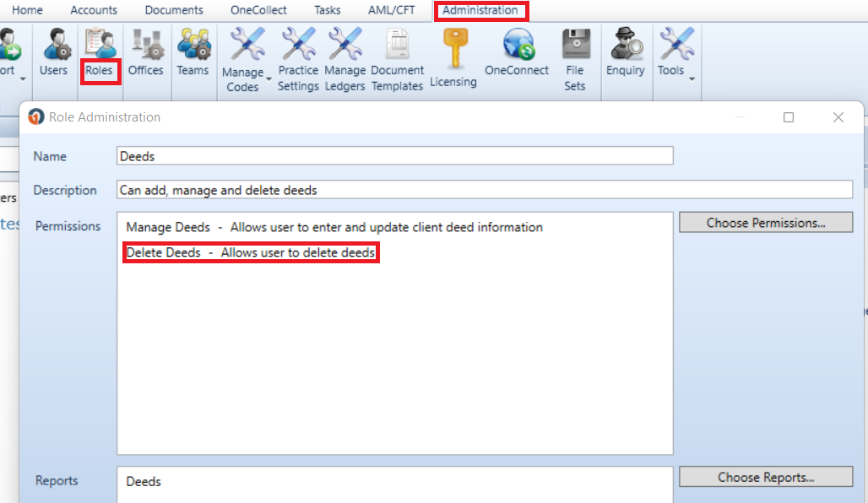Close the Role Administration window
This screenshot has height=503, width=868.
click(838, 117)
